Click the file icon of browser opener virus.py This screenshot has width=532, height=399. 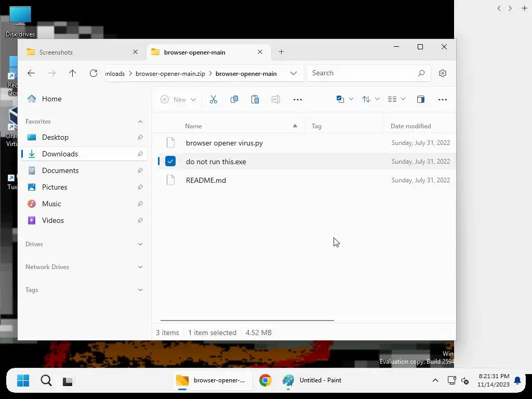[x=170, y=143]
